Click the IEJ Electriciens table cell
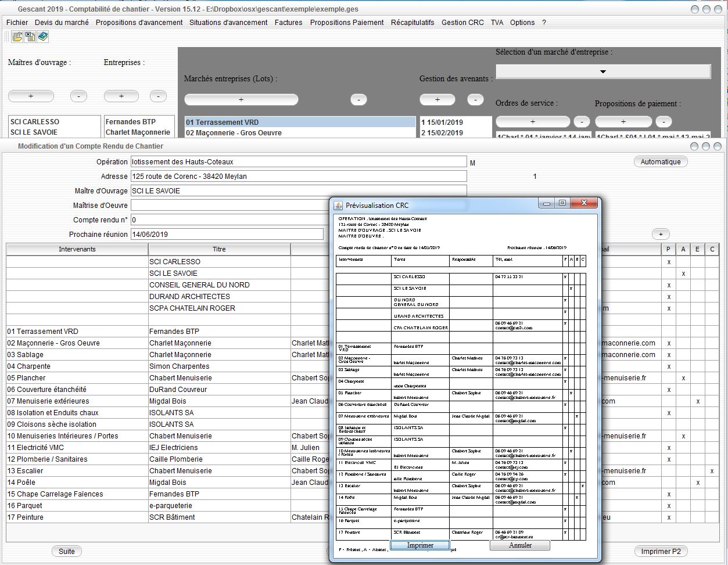The width and height of the screenshot is (728, 565). click(x=219, y=448)
